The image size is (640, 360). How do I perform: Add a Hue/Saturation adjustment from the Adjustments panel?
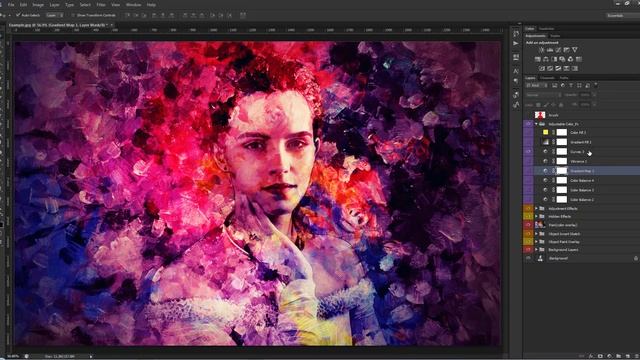(538, 59)
